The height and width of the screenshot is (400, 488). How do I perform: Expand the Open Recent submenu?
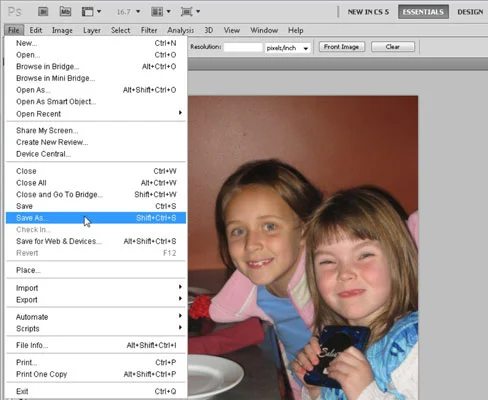point(96,114)
